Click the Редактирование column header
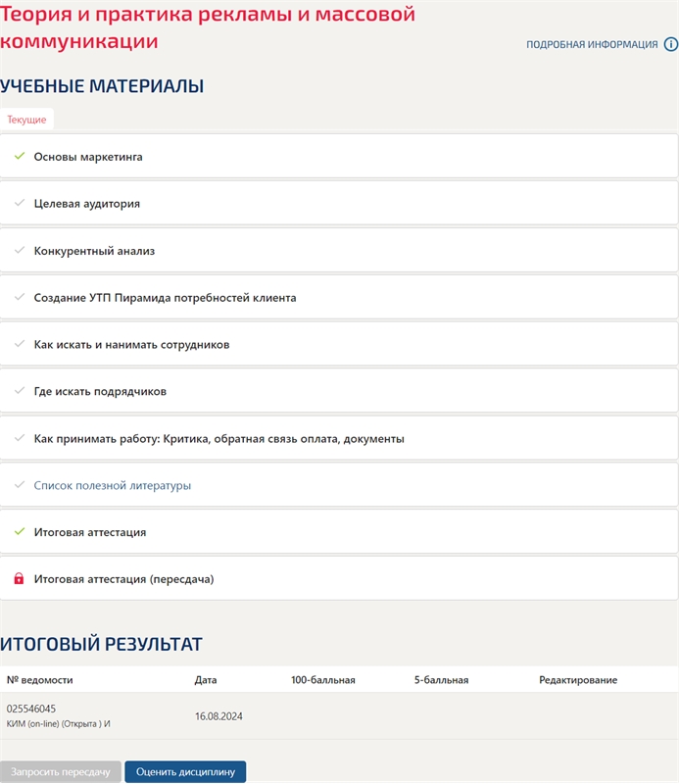The height and width of the screenshot is (784, 679). [x=578, y=680]
